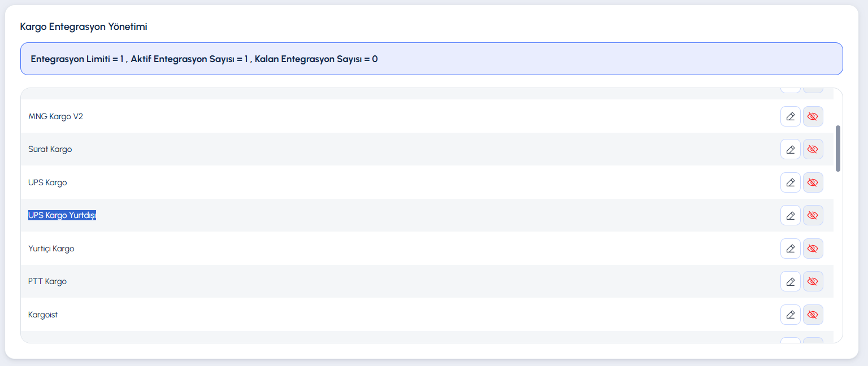Click the highlighted UPS Kargo Yurtdışı text
The height and width of the screenshot is (366, 868).
pos(62,215)
